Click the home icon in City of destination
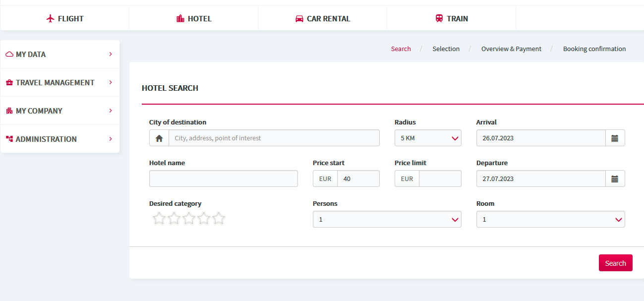644x301 pixels. pos(159,138)
